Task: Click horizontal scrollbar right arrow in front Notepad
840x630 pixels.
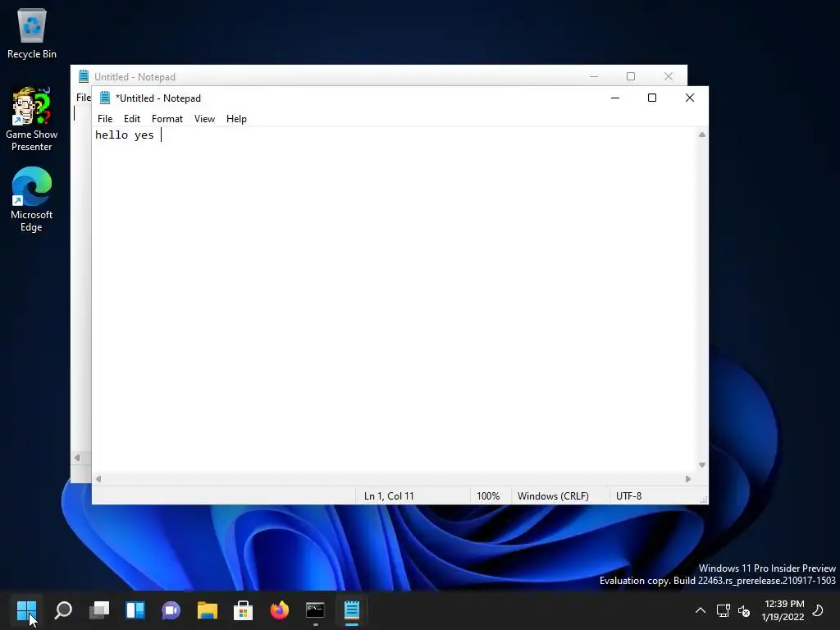Action: [x=688, y=479]
